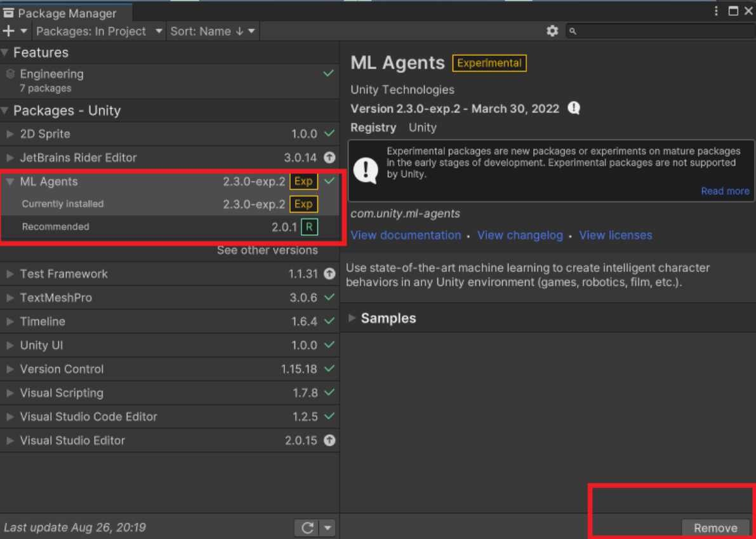Expand the TextMeshPro row
This screenshot has width=756, height=539.
click(10, 298)
